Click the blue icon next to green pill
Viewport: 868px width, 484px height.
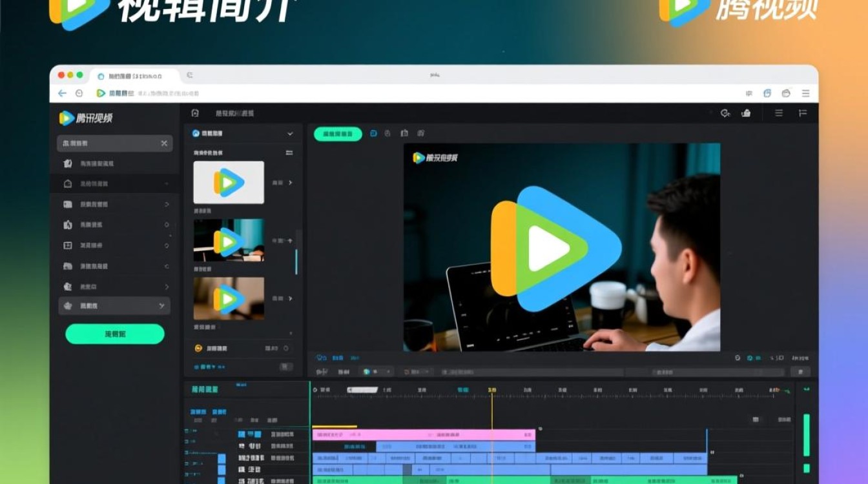tap(373, 134)
